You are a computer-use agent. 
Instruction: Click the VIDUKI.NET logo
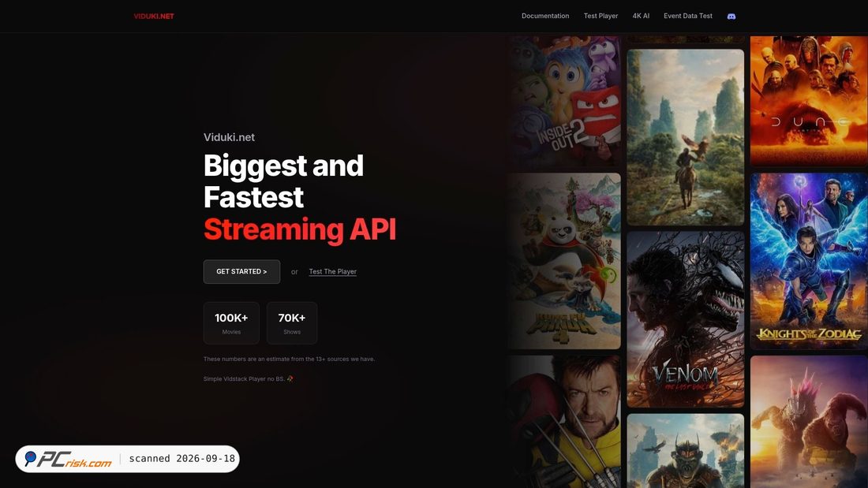154,16
